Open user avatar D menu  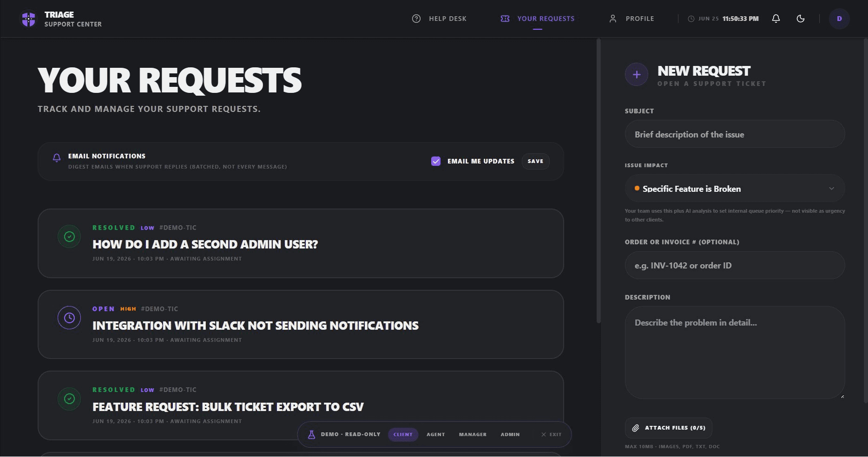(839, 19)
